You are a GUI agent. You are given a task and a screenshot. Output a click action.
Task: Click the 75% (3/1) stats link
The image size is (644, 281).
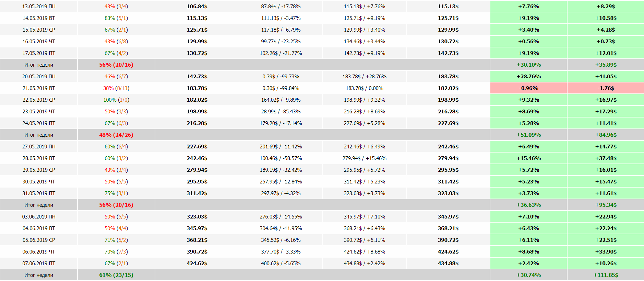click(x=116, y=193)
